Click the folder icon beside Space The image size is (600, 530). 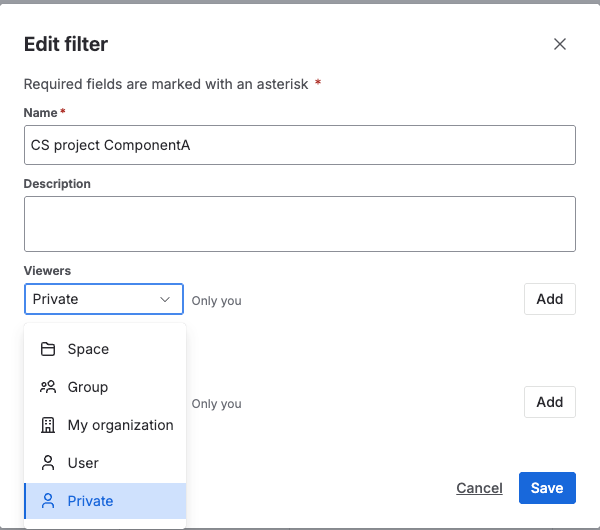(x=48, y=349)
